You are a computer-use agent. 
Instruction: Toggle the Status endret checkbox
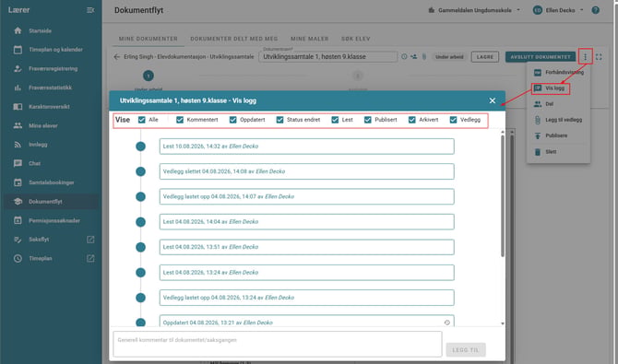[x=279, y=120]
